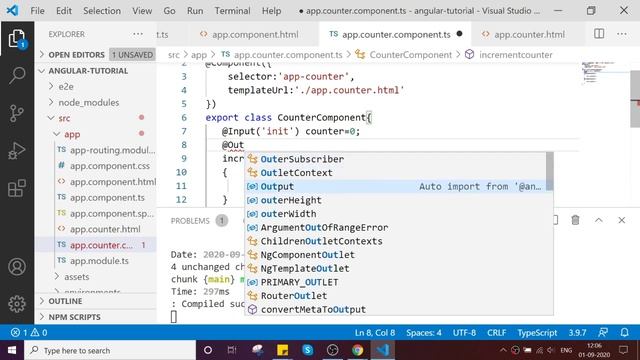Open the Search view icon
This screenshot has height=360, width=640.
point(17,76)
